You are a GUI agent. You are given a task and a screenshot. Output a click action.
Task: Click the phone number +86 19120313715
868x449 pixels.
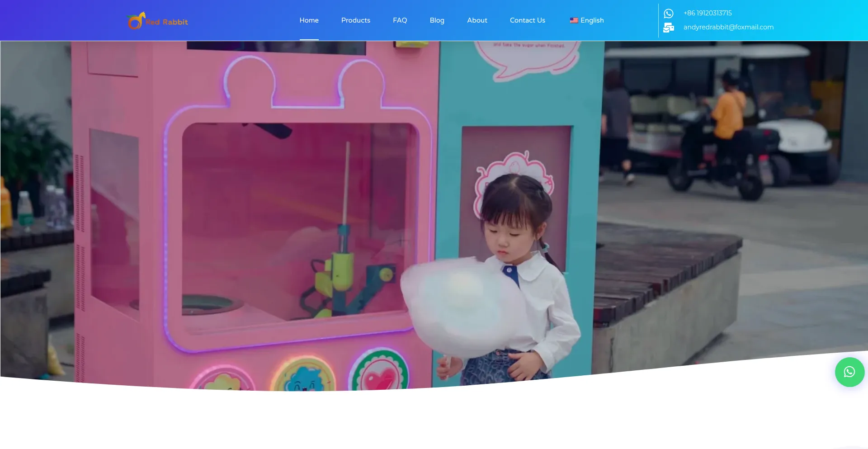(707, 13)
